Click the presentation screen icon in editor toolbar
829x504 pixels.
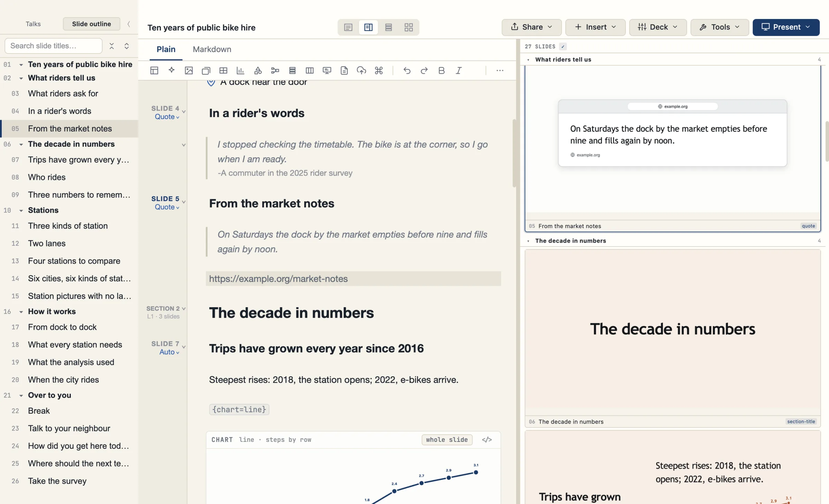327,70
